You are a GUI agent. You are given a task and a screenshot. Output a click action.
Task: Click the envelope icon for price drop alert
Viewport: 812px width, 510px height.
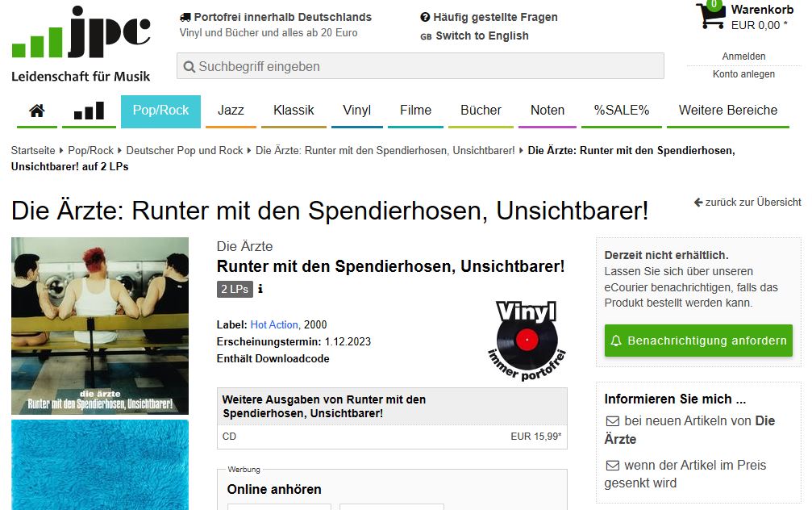(x=613, y=466)
